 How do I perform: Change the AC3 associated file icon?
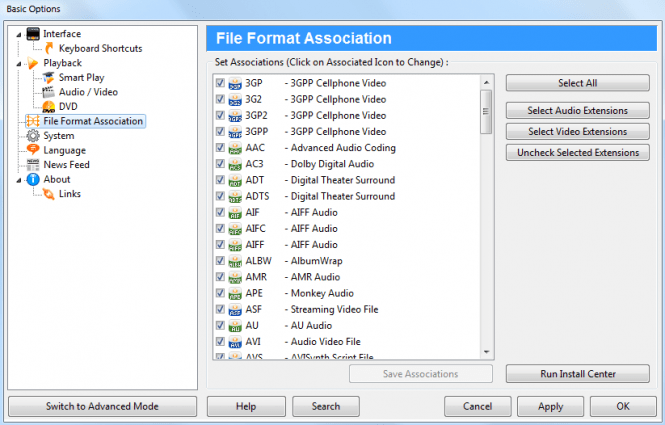click(x=235, y=164)
